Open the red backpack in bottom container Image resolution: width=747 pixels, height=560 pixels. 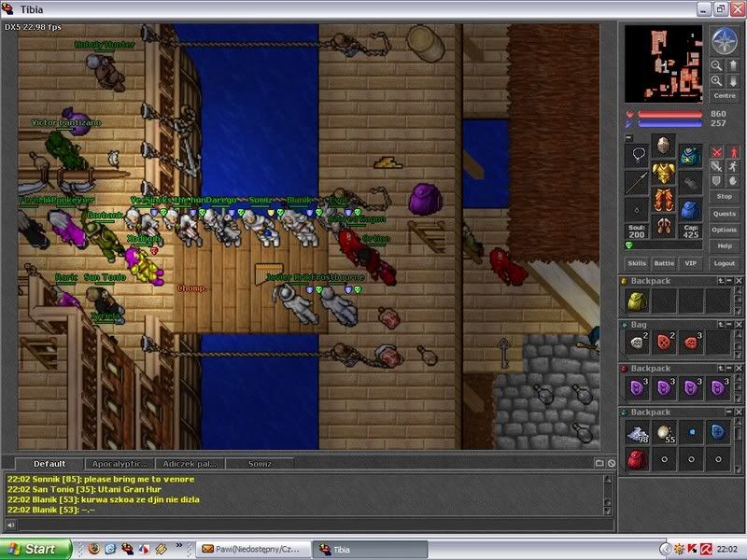(x=637, y=459)
